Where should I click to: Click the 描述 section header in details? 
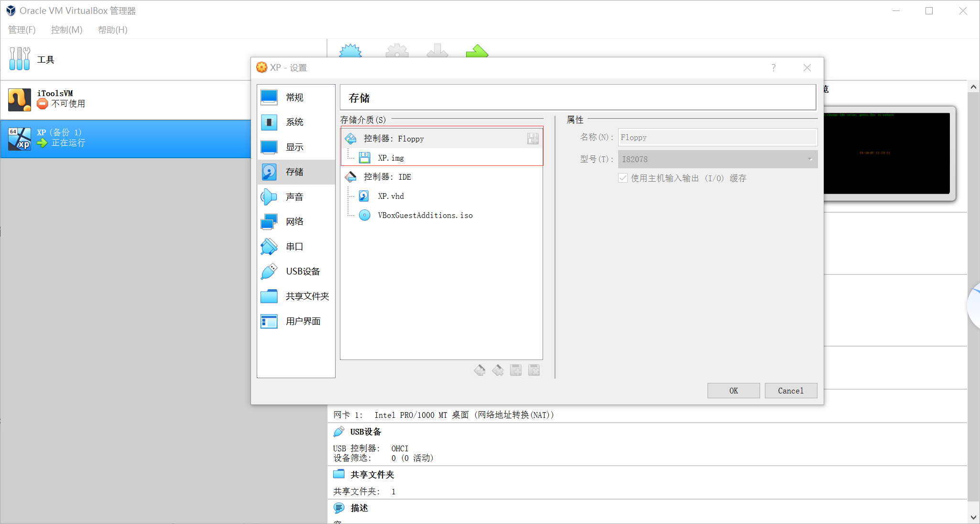[x=359, y=508]
